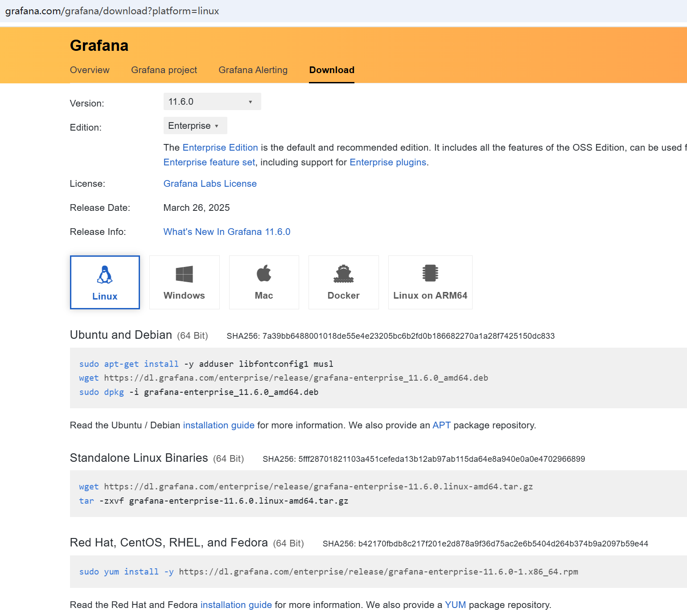Open What's New In Grafana 11.6.0

coord(226,231)
